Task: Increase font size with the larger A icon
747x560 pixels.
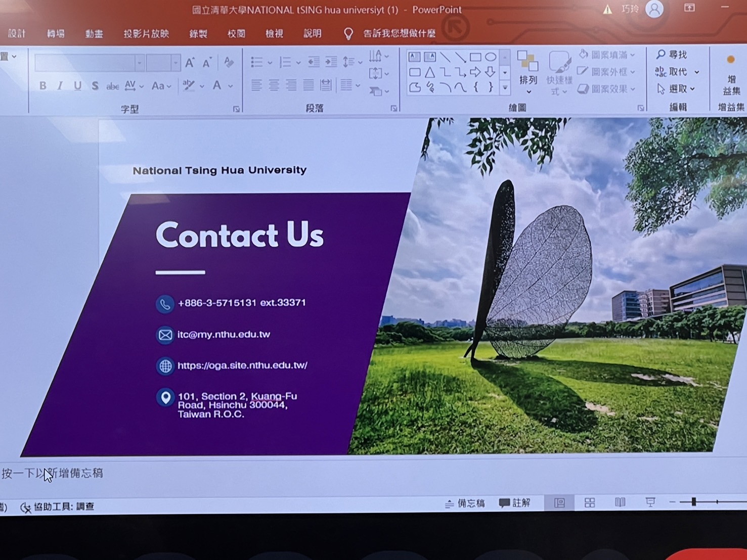Action: click(x=190, y=63)
